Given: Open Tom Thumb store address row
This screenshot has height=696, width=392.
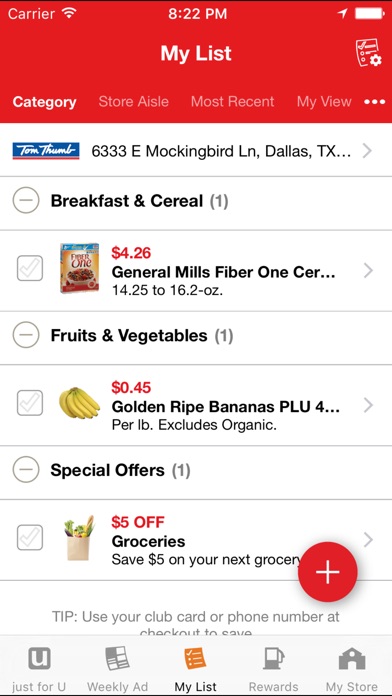Looking at the screenshot, I should [196, 151].
